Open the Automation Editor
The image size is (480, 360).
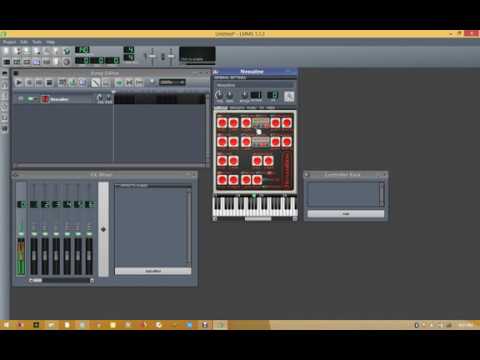[36, 62]
